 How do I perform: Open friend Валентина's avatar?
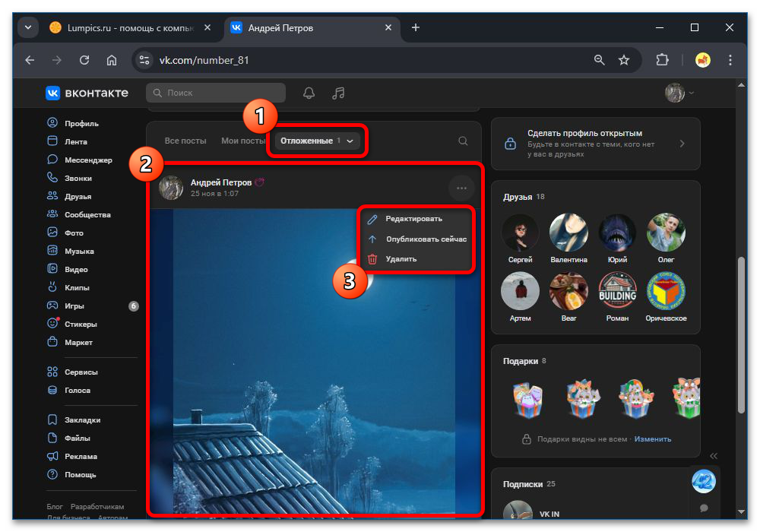tap(568, 233)
